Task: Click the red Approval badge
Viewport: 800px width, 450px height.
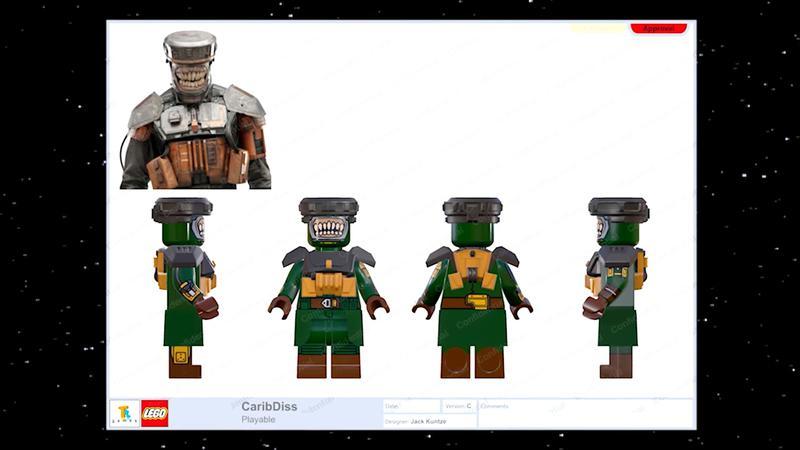Action: point(659,28)
